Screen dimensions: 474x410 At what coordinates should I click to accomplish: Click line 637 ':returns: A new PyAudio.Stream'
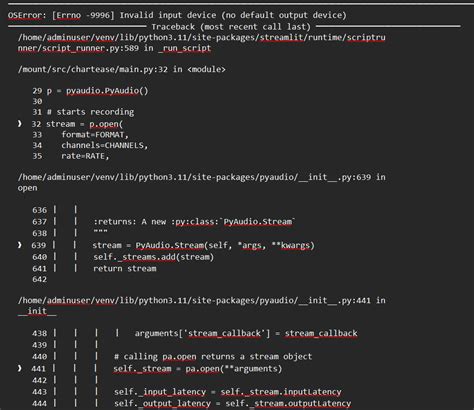tap(164, 222)
